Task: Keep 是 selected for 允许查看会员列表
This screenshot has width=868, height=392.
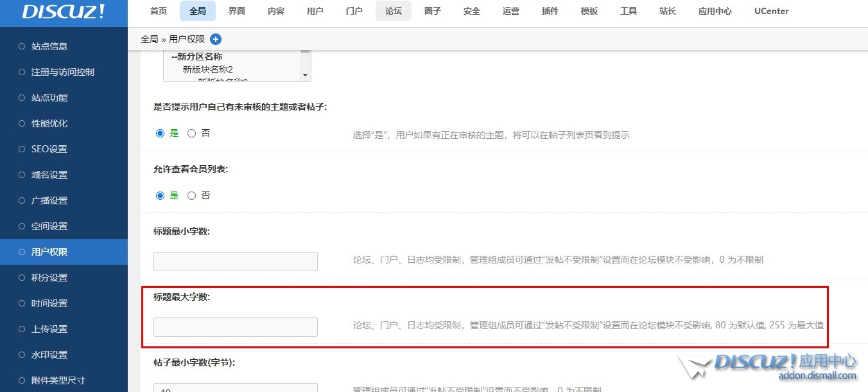Action: click(x=160, y=195)
